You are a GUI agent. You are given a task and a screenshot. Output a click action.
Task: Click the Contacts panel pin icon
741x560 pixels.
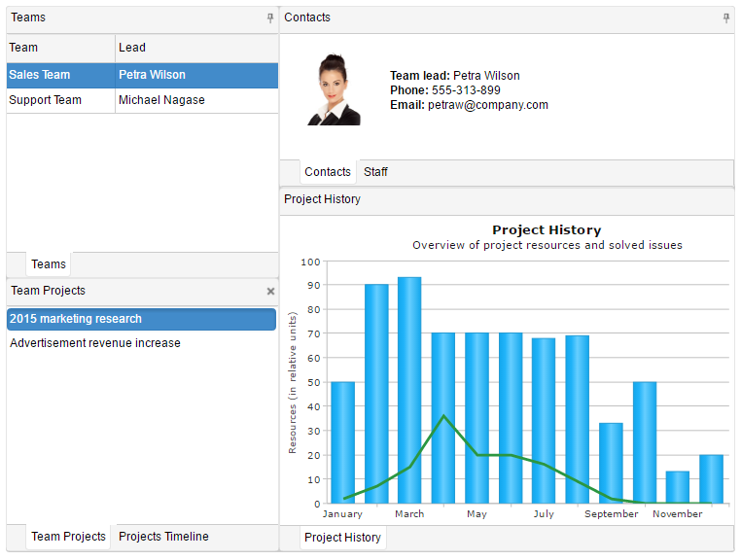click(x=726, y=18)
